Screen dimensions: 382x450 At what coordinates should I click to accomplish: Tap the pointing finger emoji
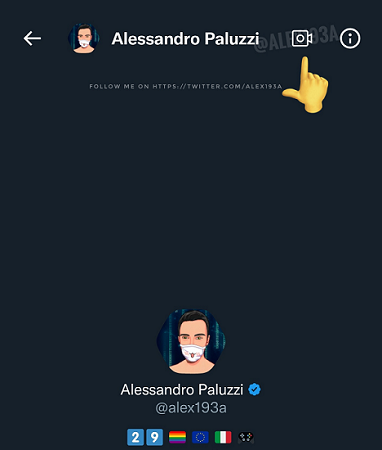[x=305, y=85]
